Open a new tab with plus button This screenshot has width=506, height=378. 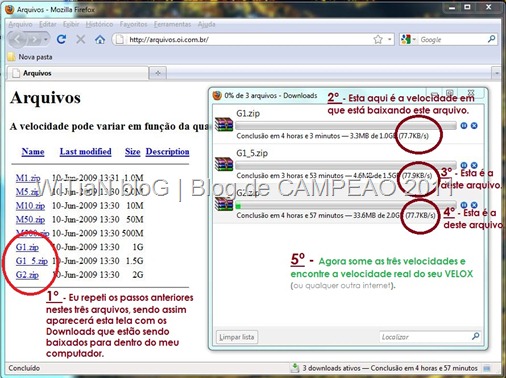tap(158, 73)
